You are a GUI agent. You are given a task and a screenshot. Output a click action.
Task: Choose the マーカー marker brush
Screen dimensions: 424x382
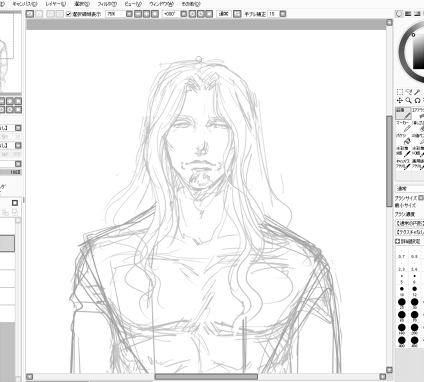(x=403, y=126)
